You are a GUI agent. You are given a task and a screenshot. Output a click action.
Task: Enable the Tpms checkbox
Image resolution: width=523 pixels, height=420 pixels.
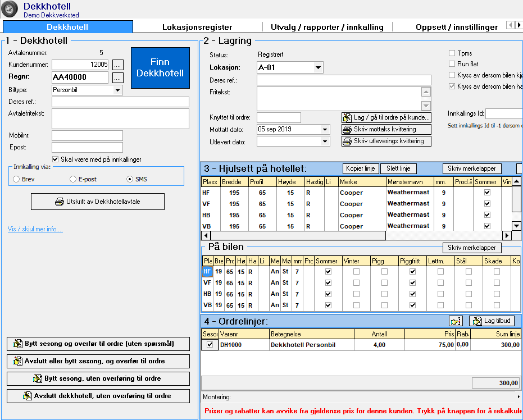click(x=452, y=53)
